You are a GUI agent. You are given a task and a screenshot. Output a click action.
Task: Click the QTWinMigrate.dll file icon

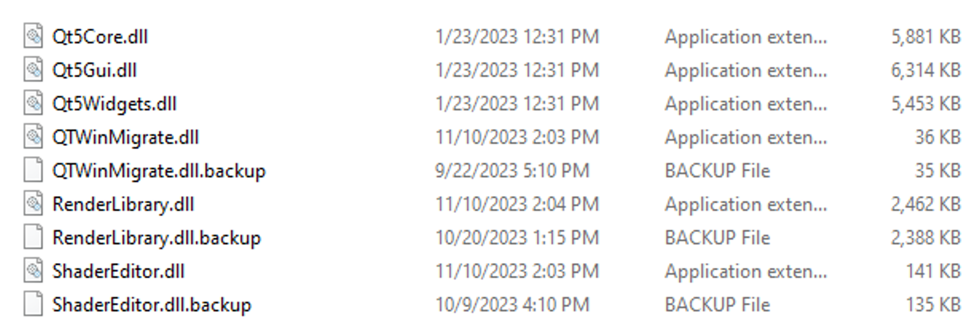[33, 137]
